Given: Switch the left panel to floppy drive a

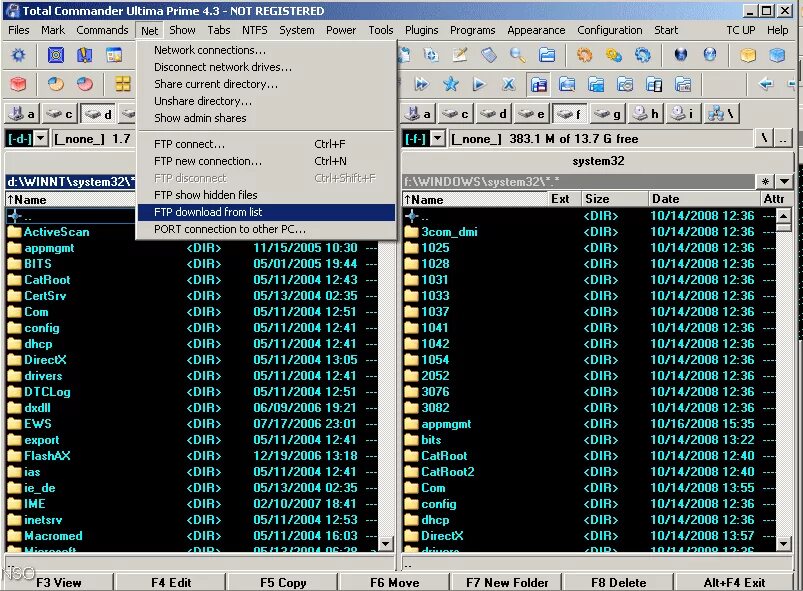Looking at the screenshot, I should (x=22, y=114).
